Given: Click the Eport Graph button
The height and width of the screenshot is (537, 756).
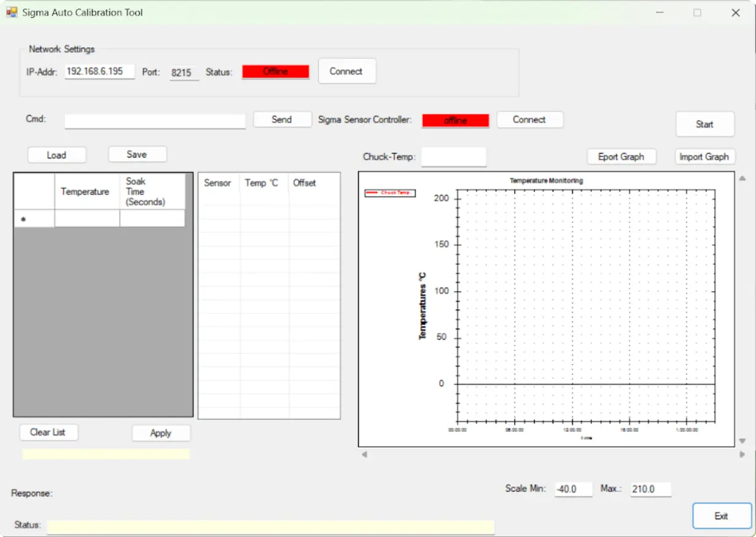Looking at the screenshot, I should pyautogui.click(x=621, y=157).
